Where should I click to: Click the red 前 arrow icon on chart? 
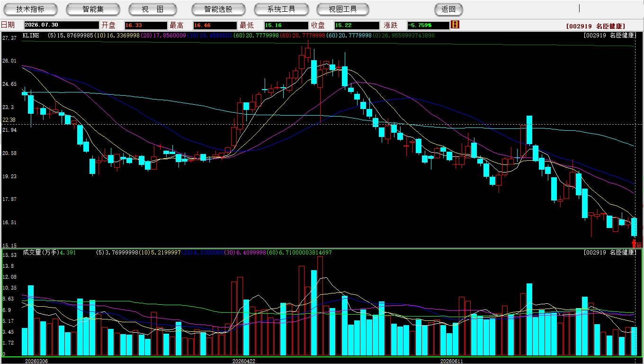(637, 244)
